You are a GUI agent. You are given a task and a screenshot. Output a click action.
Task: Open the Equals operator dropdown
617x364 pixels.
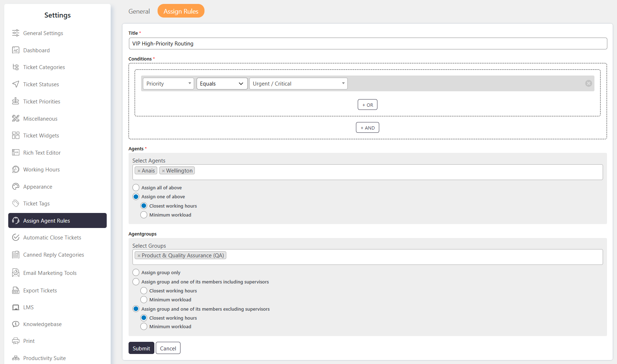[x=222, y=83]
